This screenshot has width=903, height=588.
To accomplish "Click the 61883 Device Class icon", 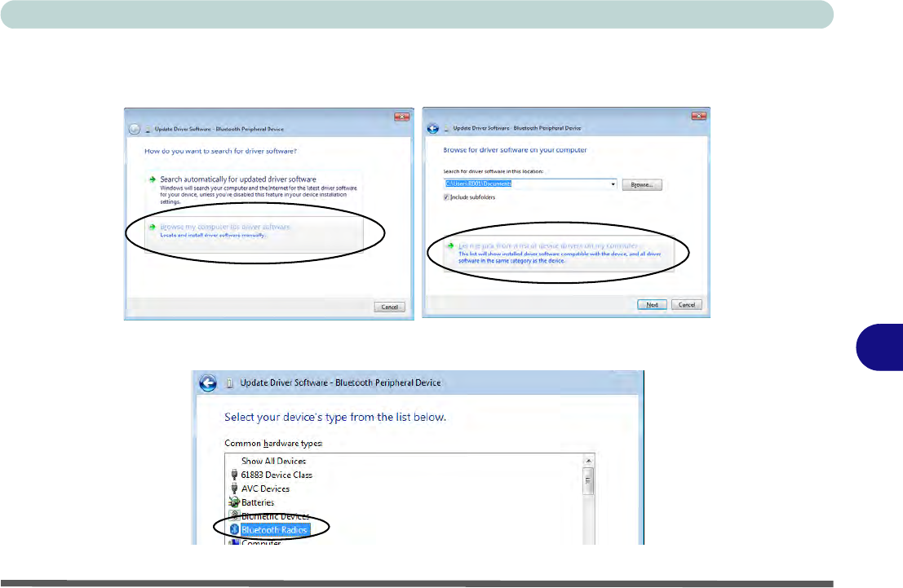I will click(x=234, y=475).
